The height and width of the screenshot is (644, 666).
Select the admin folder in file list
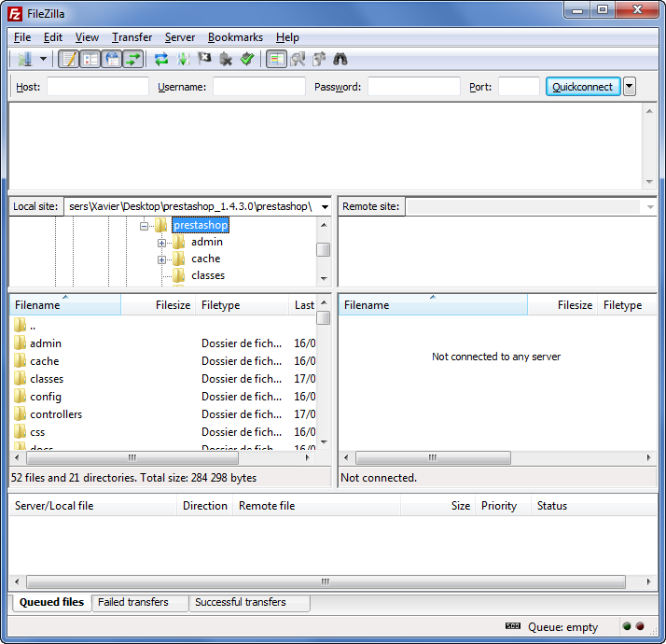(x=163, y=343)
